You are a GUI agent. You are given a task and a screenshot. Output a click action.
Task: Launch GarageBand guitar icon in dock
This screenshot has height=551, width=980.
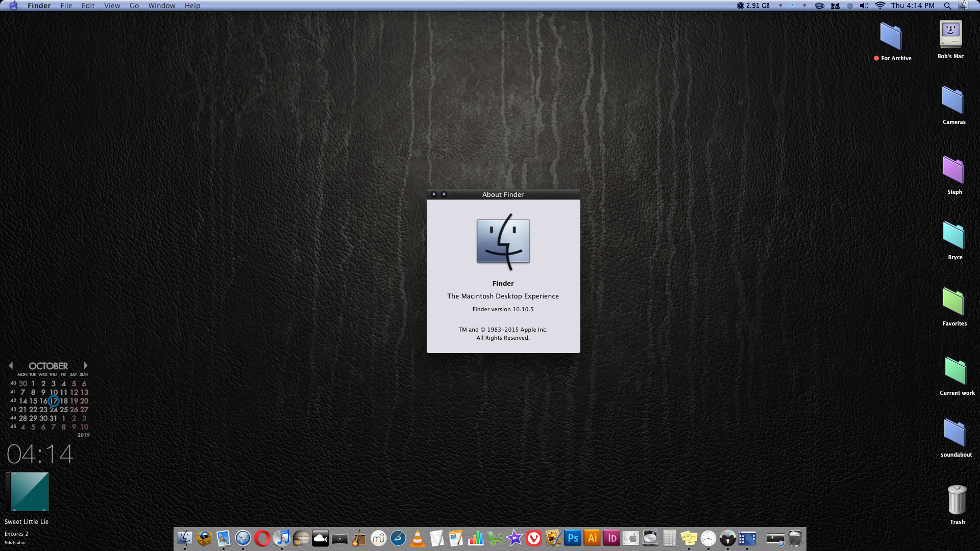coord(359,538)
